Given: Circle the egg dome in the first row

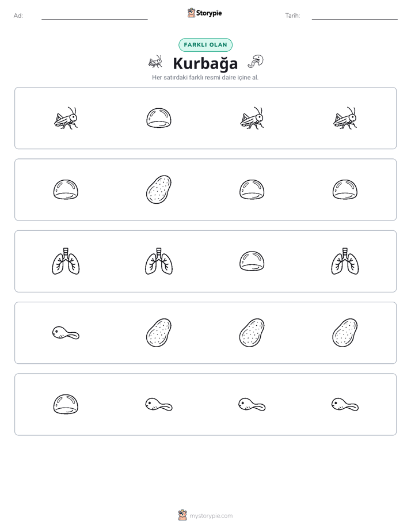Looking at the screenshot, I should click(x=159, y=118).
